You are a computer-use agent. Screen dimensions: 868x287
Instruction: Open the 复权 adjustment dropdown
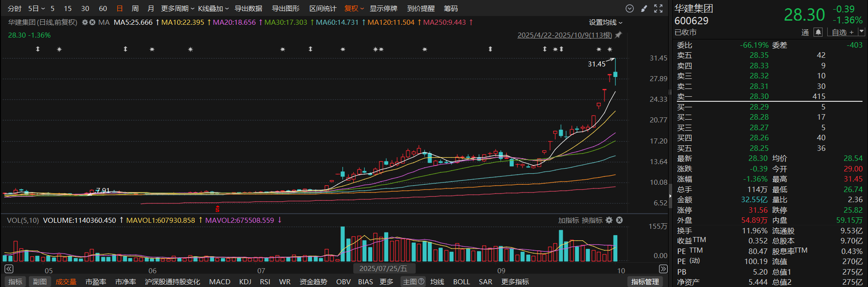click(x=354, y=9)
